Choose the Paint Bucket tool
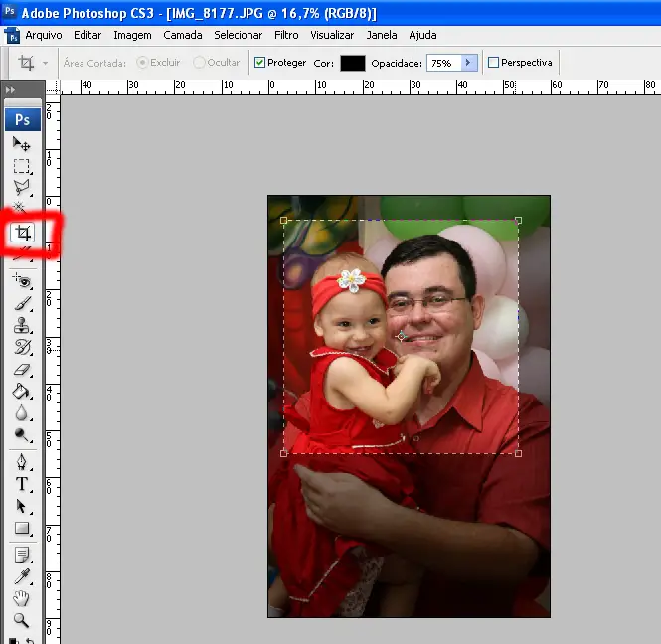The height and width of the screenshot is (644, 661). coord(22,392)
